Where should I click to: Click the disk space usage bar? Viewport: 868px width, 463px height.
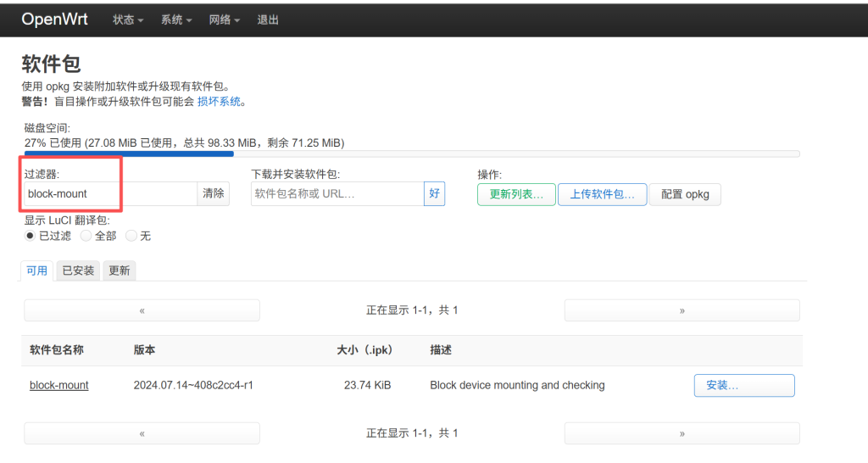coord(412,153)
